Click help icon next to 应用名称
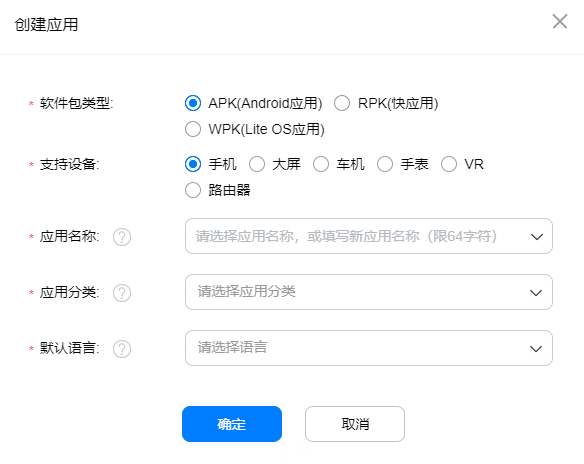Viewport: 584px width, 464px height. coord(122,237)
